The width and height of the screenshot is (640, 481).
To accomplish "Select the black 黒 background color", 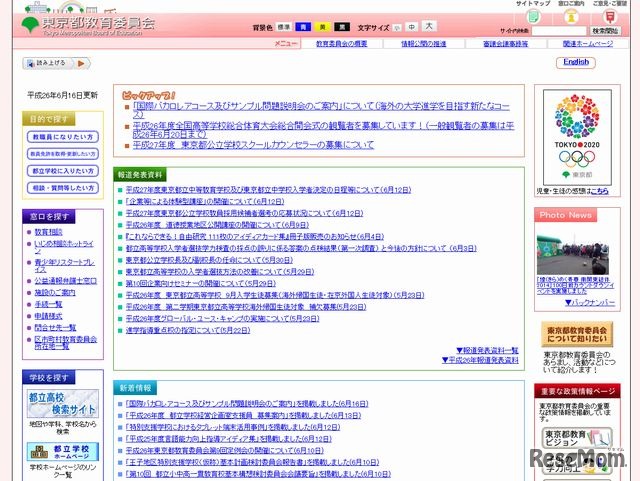I will [x=342, y=27].
